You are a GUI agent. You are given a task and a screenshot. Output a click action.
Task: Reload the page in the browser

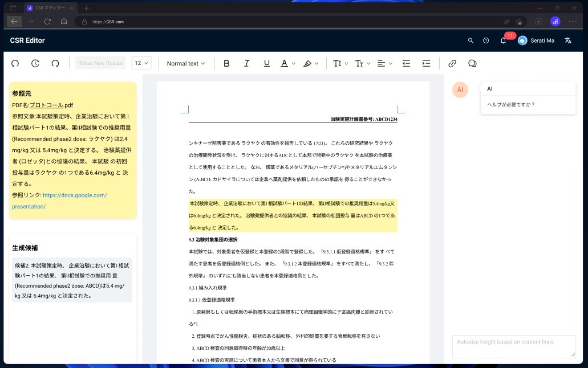47,21
